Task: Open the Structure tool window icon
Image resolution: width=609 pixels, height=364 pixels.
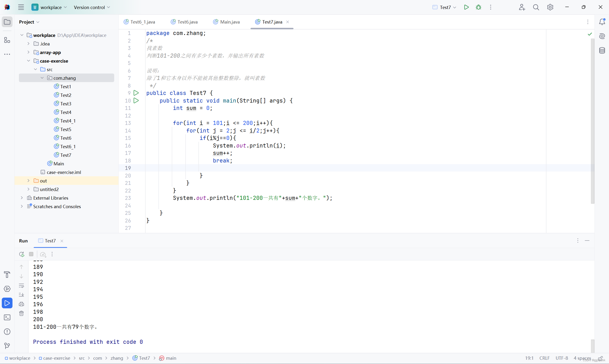Action: click(7, 40)
